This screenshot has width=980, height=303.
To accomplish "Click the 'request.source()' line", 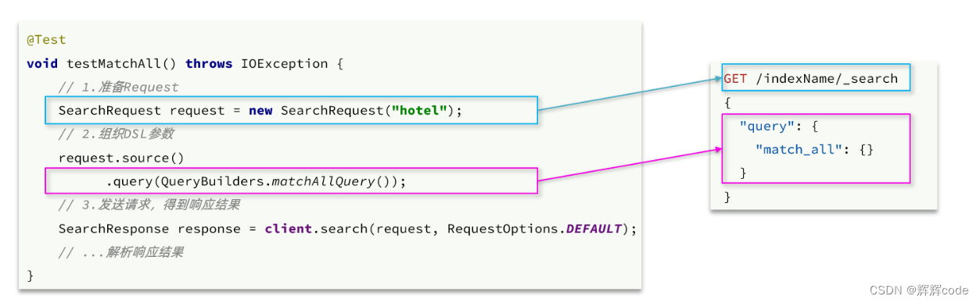I will click(121, 158).
